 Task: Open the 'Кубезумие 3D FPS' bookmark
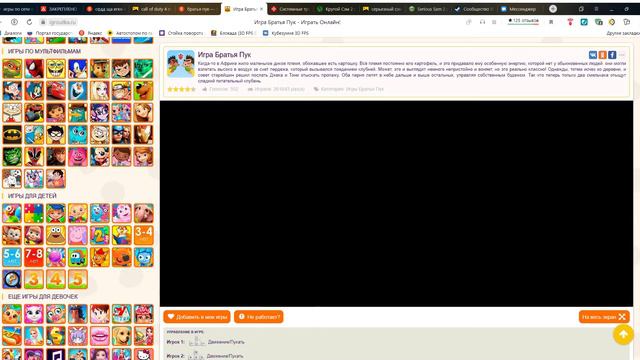tap(286, 33)
